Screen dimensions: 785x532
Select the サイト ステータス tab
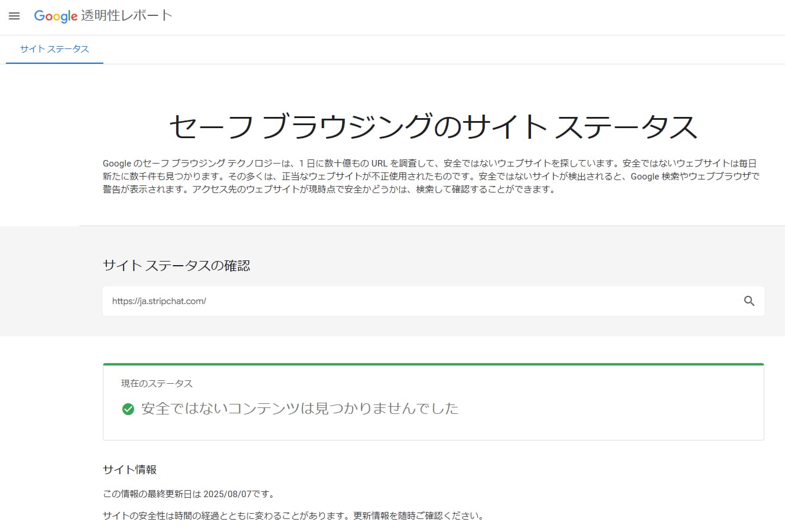click(54, 49)
